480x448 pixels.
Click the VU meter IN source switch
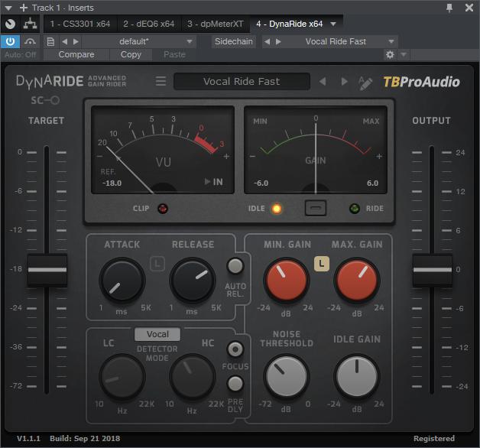coord(214,182)
